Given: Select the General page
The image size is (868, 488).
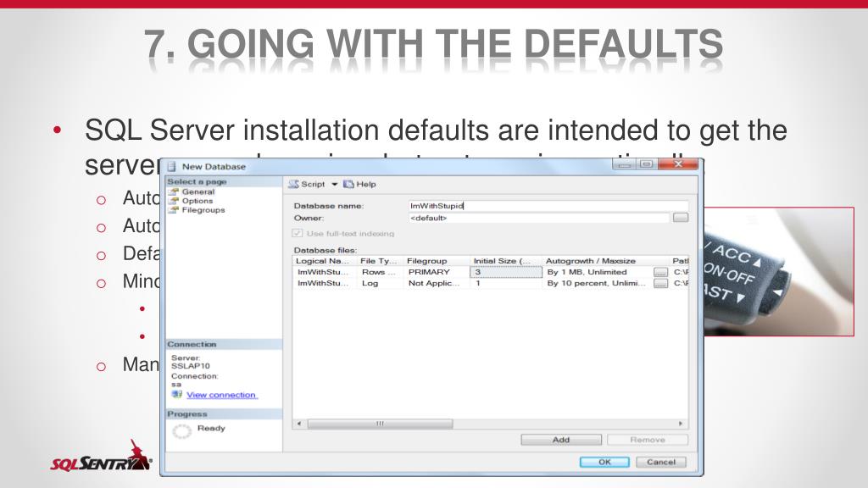Looking at the screenshot, I should (x=198, y=191).
